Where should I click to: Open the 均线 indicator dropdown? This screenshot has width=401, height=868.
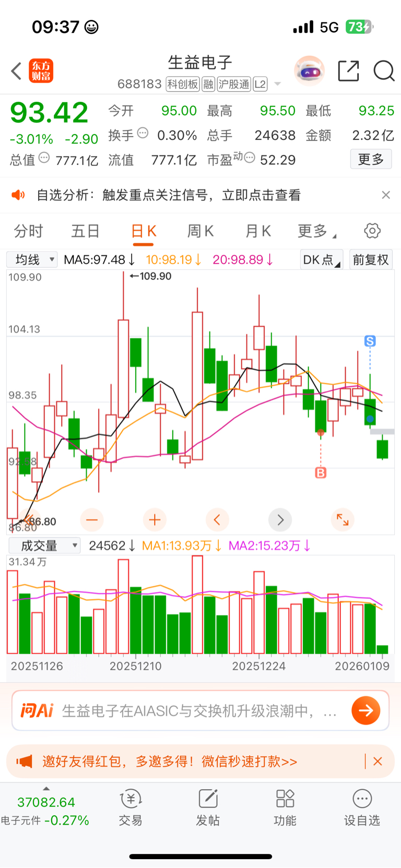coord(32,259)
